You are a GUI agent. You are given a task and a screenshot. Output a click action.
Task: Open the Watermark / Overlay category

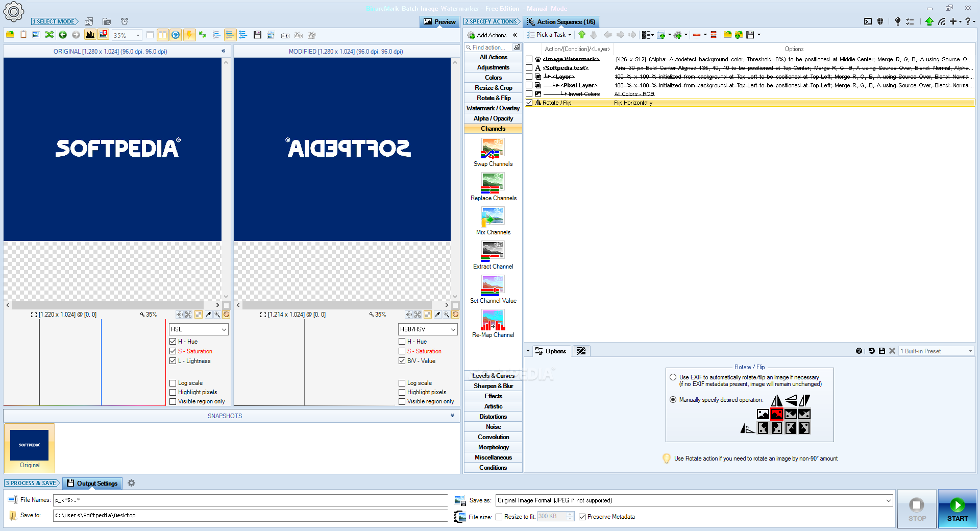(493, 108)
